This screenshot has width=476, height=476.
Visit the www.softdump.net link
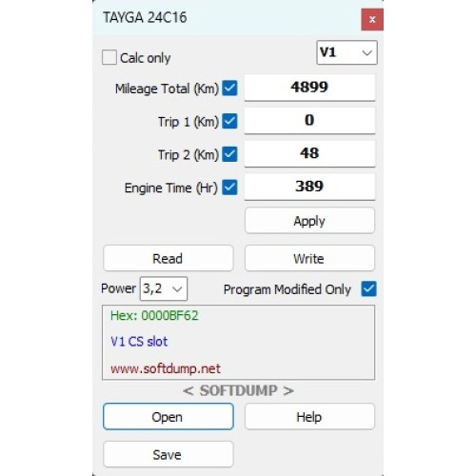pos(166,368)
